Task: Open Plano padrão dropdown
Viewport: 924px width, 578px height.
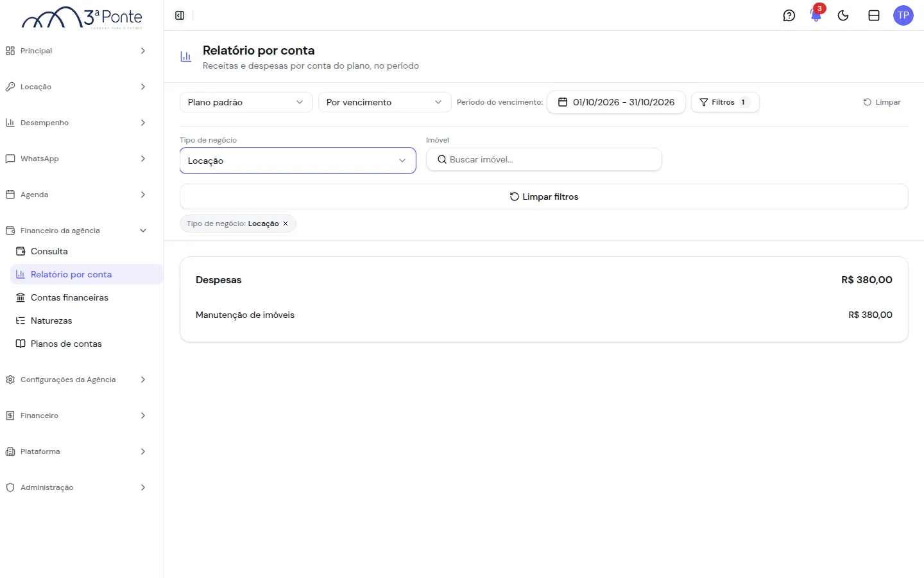Action: (246, 102)
